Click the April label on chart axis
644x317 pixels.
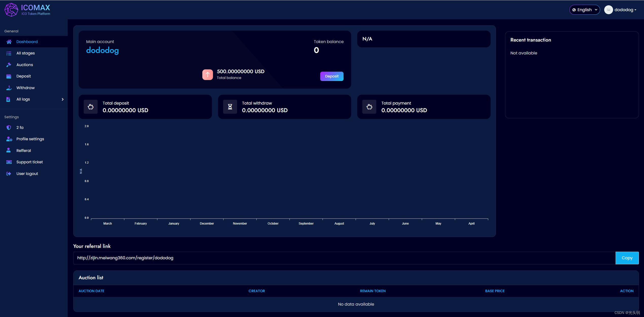471,224
